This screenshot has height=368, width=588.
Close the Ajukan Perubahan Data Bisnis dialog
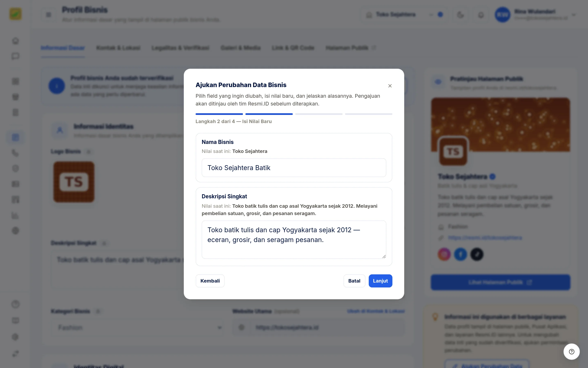(x=390, y=86)
